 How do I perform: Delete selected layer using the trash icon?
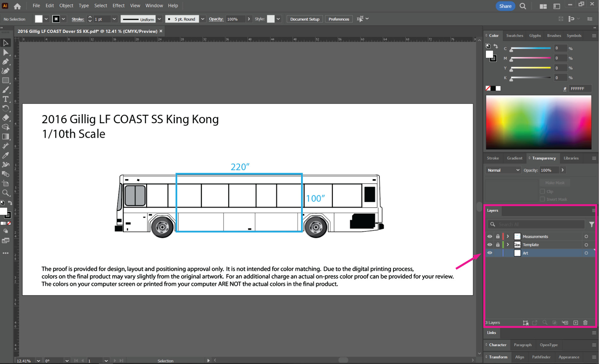click(x=586, y=323)
